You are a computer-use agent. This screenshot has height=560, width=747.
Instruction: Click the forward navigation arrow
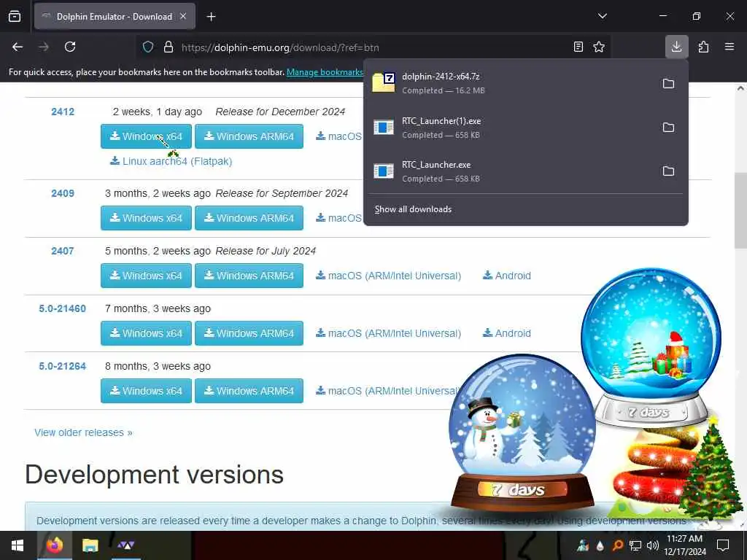44,47
